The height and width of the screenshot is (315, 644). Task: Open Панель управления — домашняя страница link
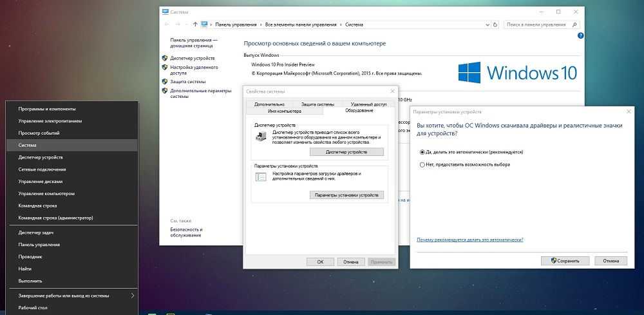click(x=194, y=43)
